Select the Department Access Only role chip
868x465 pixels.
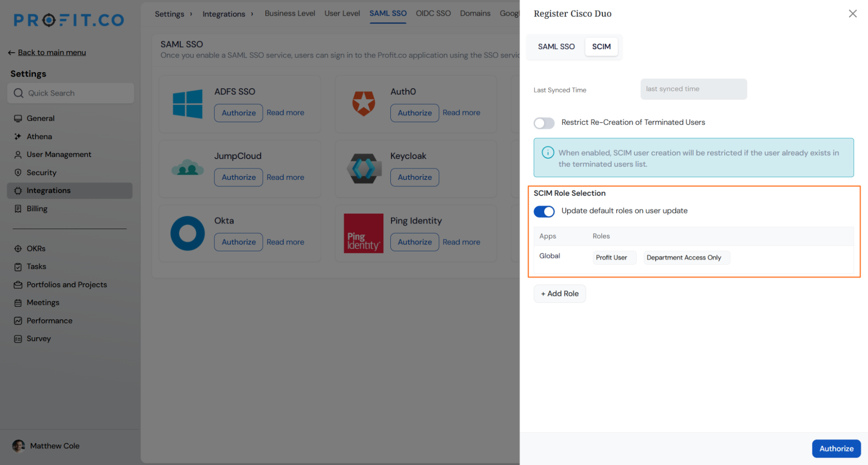[686, 258]
